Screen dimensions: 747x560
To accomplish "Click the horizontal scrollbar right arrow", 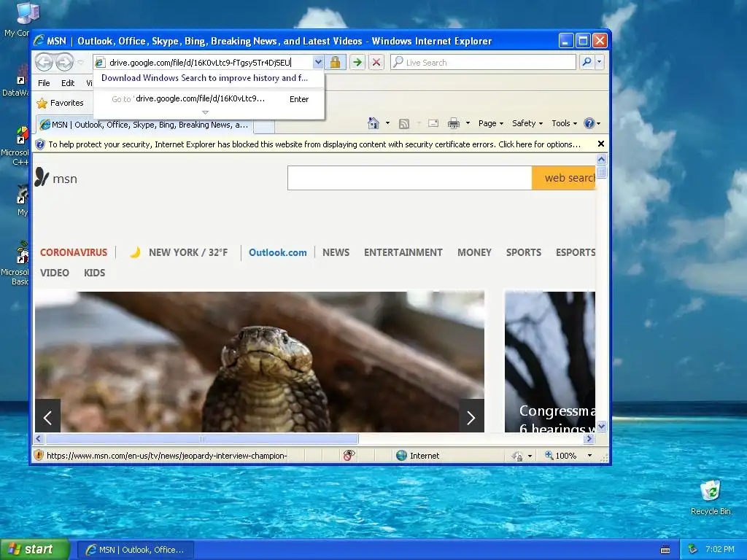I will [589, 438].
